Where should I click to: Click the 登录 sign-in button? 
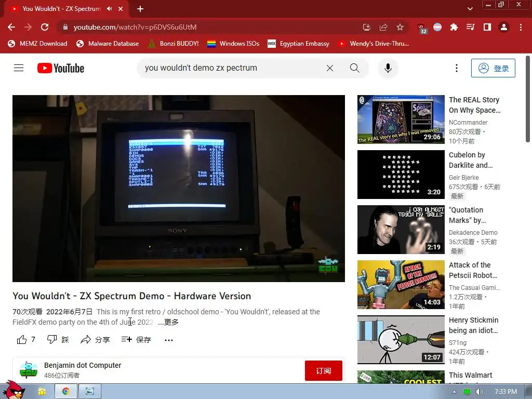click(493, 68)
